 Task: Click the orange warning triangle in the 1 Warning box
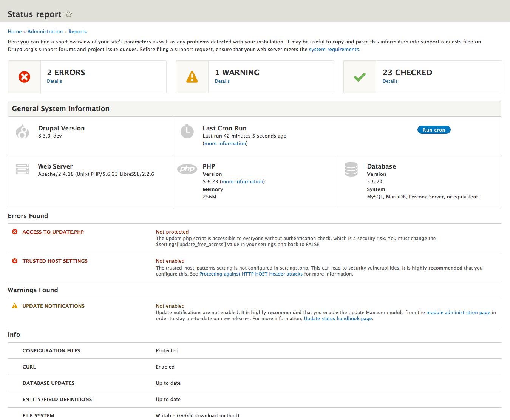(x=192, y=77)
